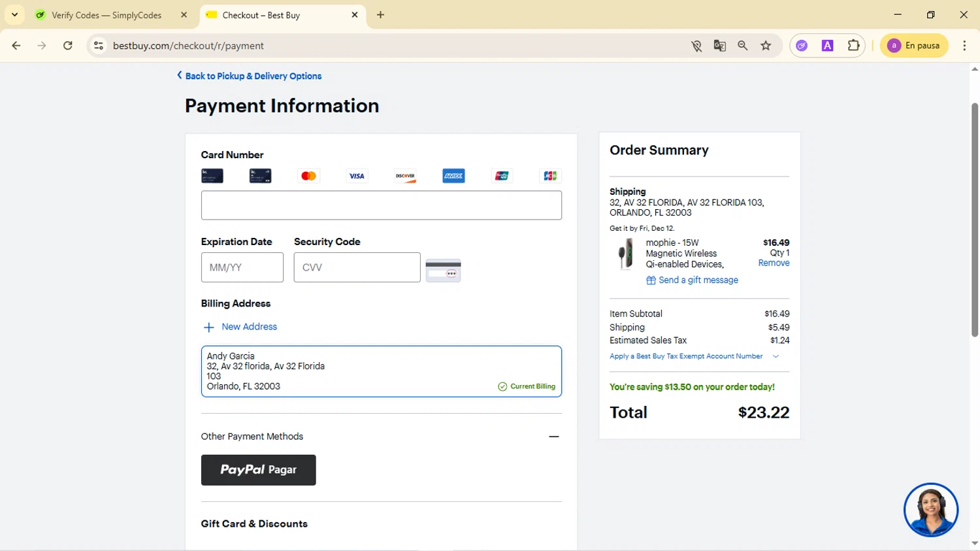Click the Visa card icon
Image resolution: width=980 pixels, height=551 pixels.
click(x=357, y=176)
